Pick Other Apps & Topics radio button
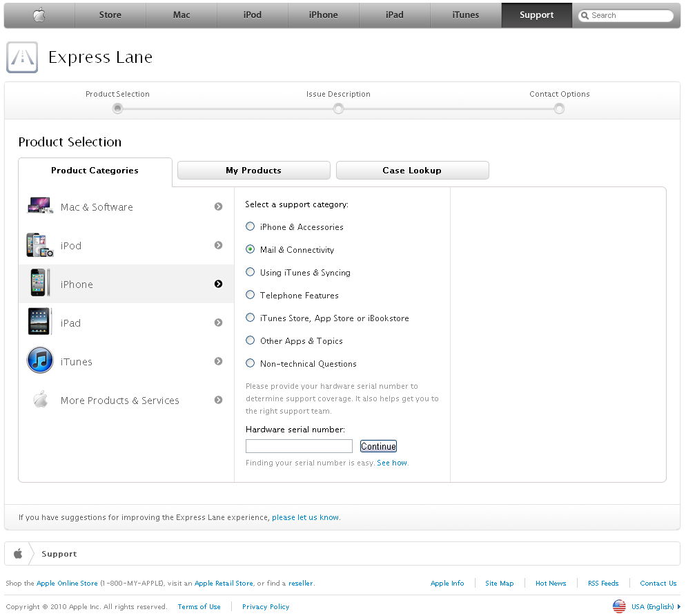Viewport: 686px width, 616px height. tap(251, 340)
